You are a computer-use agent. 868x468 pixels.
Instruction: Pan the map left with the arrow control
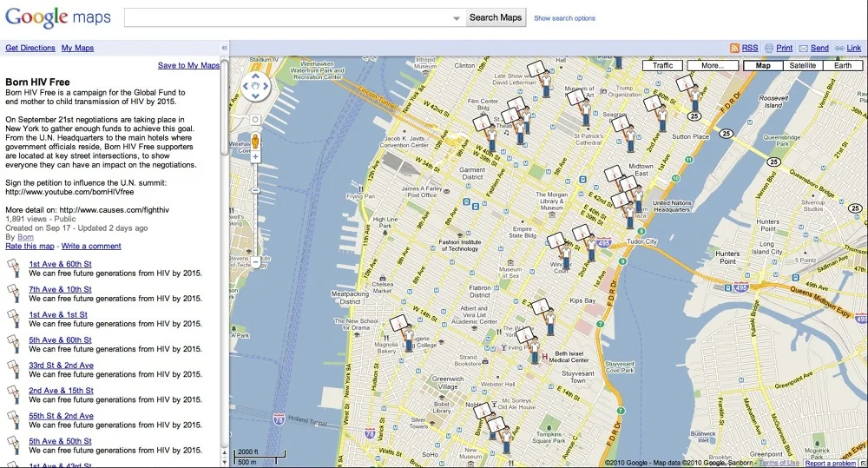coord(246,87)
